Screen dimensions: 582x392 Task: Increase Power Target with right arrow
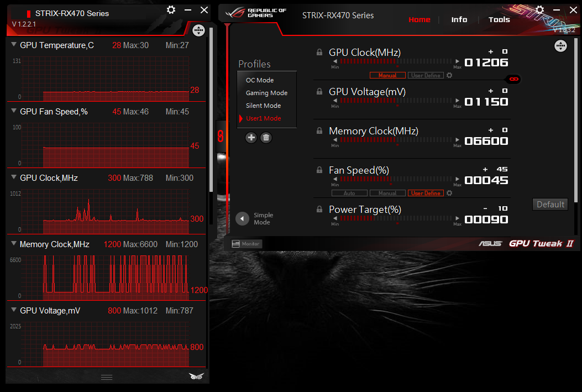pyautogui.click(x=457, y=218)
